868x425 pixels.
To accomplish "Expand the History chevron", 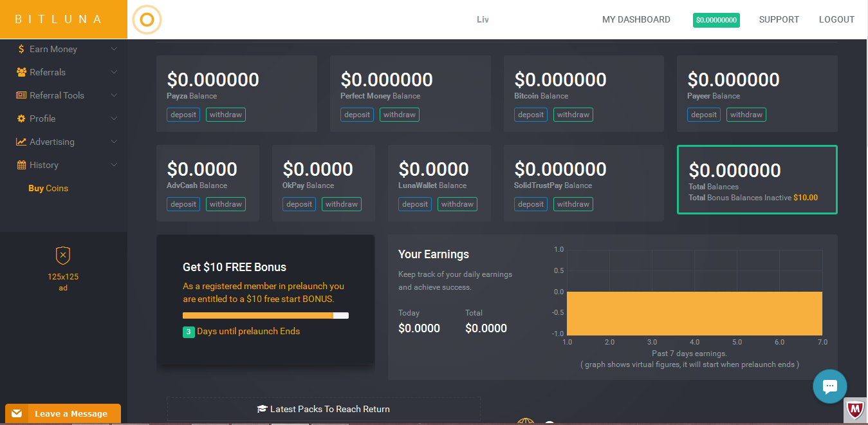I will pos(114,165).
